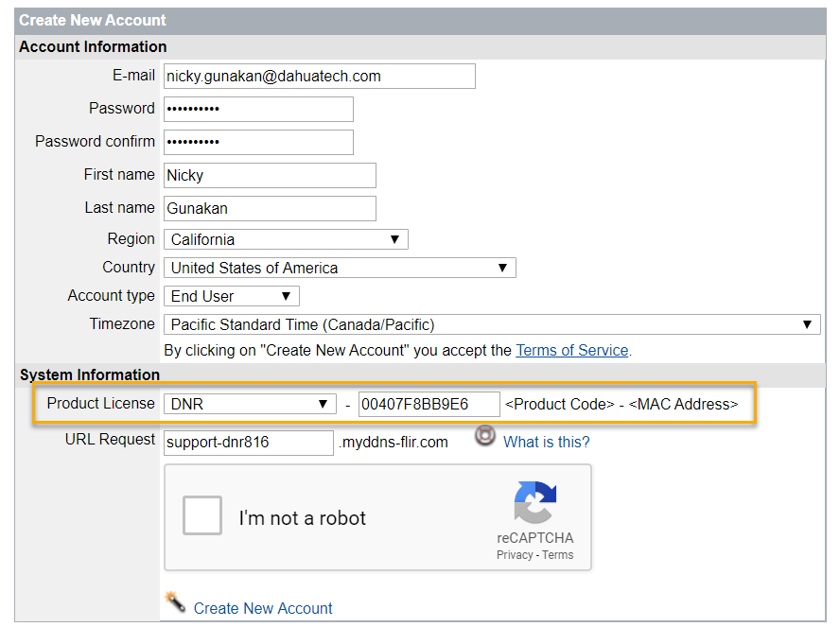Focus the Password field
Viewport: 840px width, 627px height.
click(258, 109)
